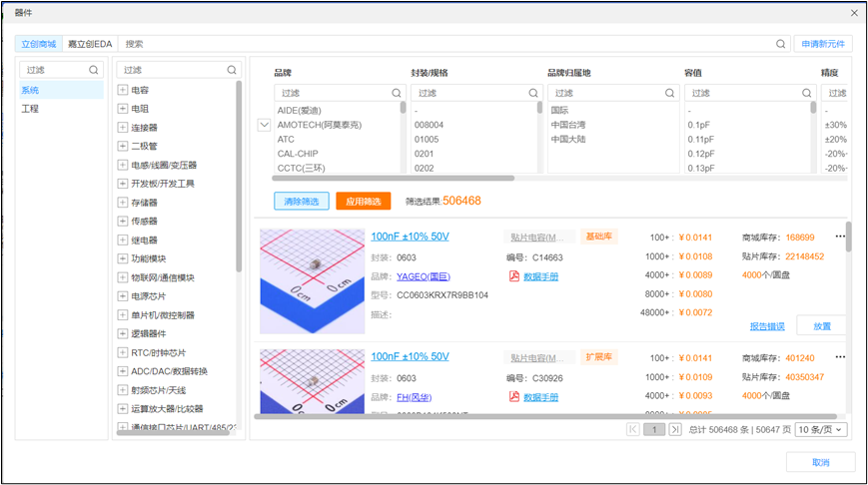Click search icon in category filter box
This screenshot has height=485, width=868.
click(x=232, y=70)
